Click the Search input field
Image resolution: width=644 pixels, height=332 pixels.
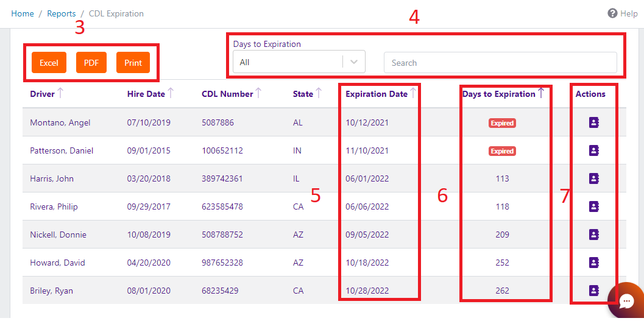(500, 63)
